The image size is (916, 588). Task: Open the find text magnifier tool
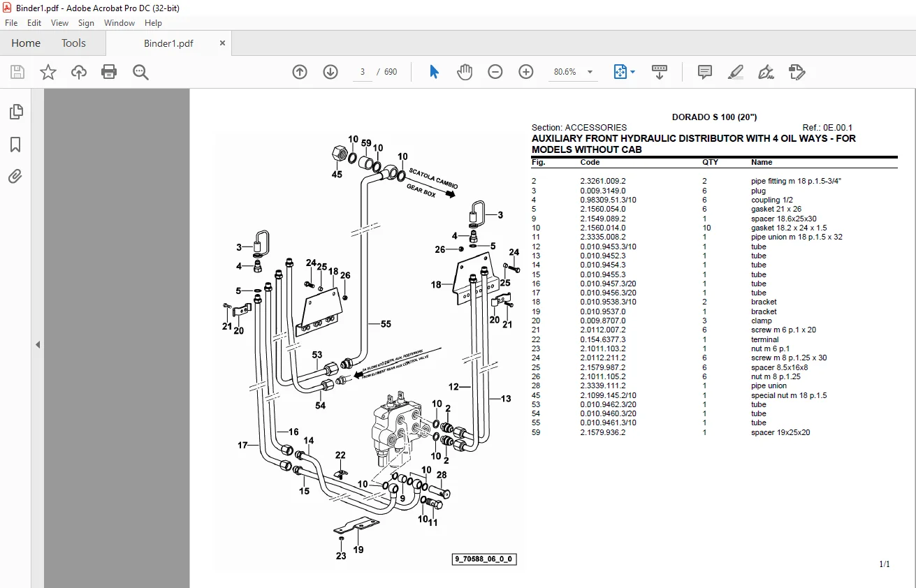click(x=140, y=72)
